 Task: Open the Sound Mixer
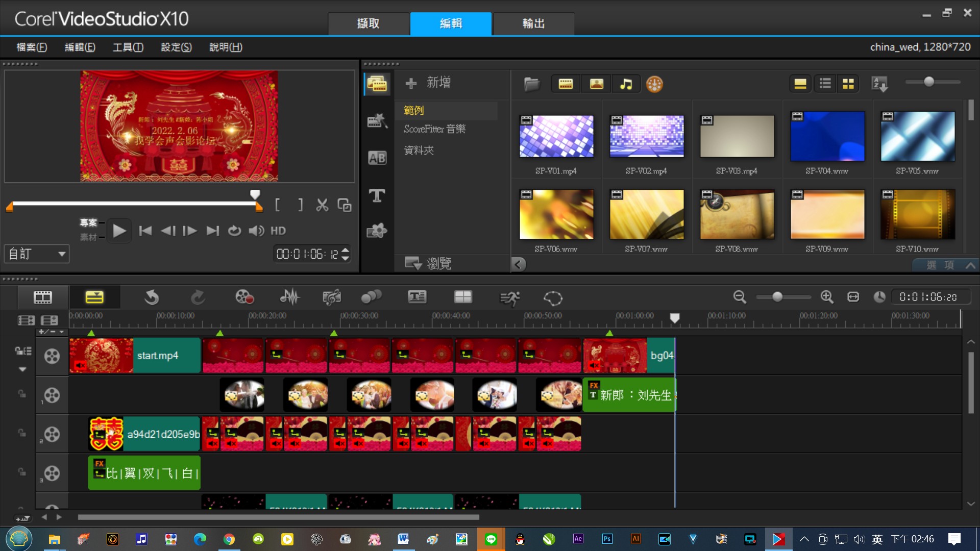[289, 297]
